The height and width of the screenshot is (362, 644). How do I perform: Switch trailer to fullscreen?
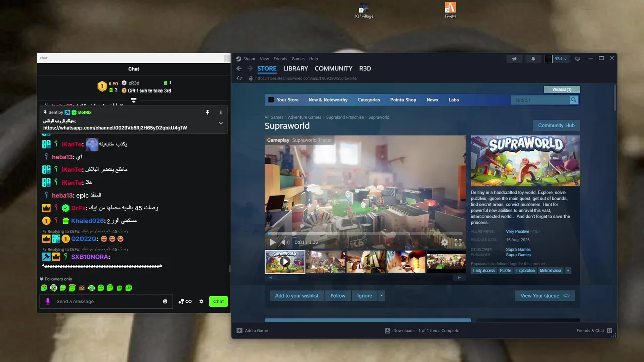click(x=458, y=242)
